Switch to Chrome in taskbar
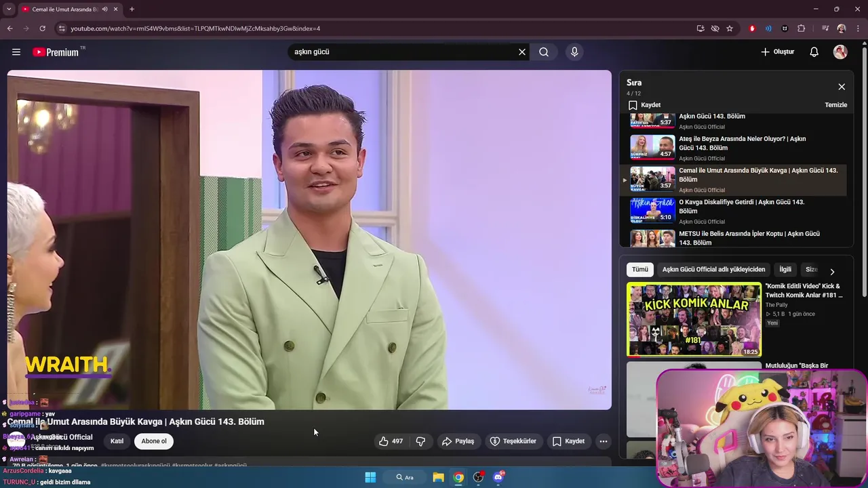This screenshot has height=488, width=868. click(x=458, y=477)
